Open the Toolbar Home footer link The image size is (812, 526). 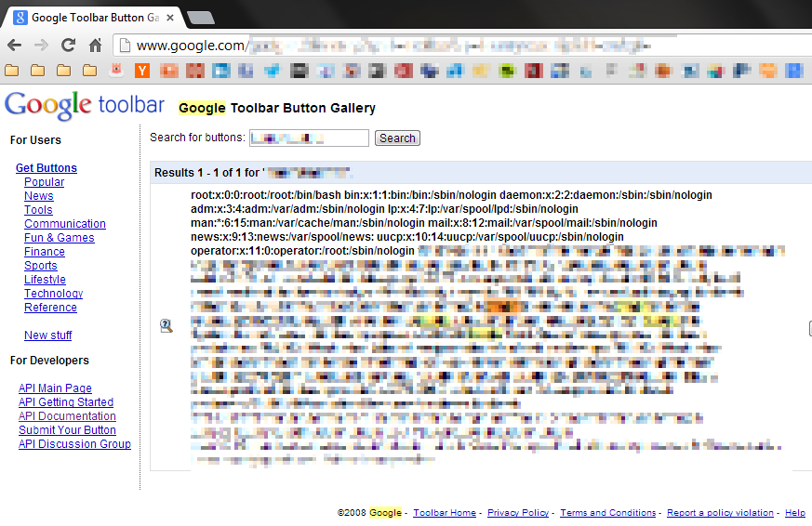click(x=445, y=513)
